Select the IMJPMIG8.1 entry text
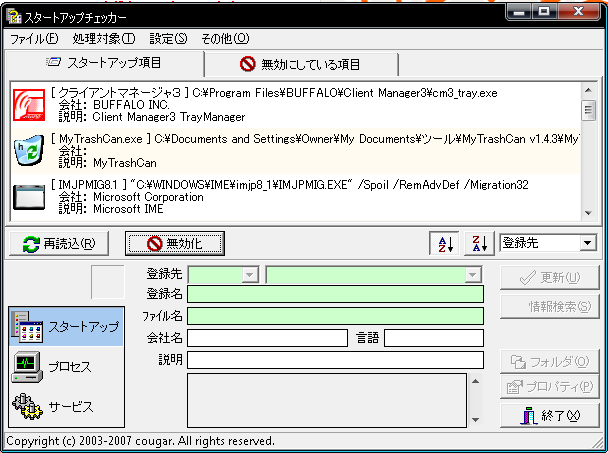608x453 pixels. (x=289, y=185)
